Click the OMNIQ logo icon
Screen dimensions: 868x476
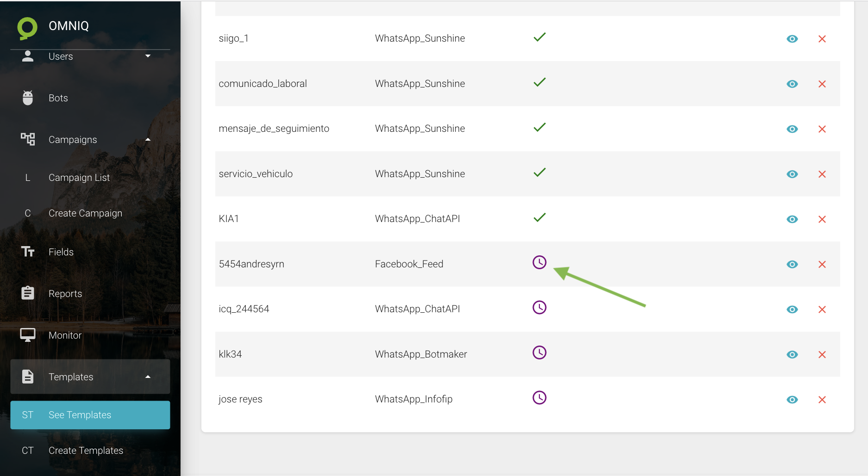click(x=27, y=28)
